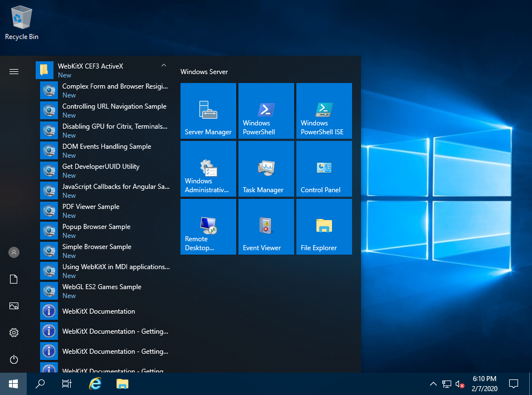Image resolution: width=532 pixels, height=395 pixels.
Task: Launch JavaScript Callbacks for Angular sample
Action: click(105, 191)
